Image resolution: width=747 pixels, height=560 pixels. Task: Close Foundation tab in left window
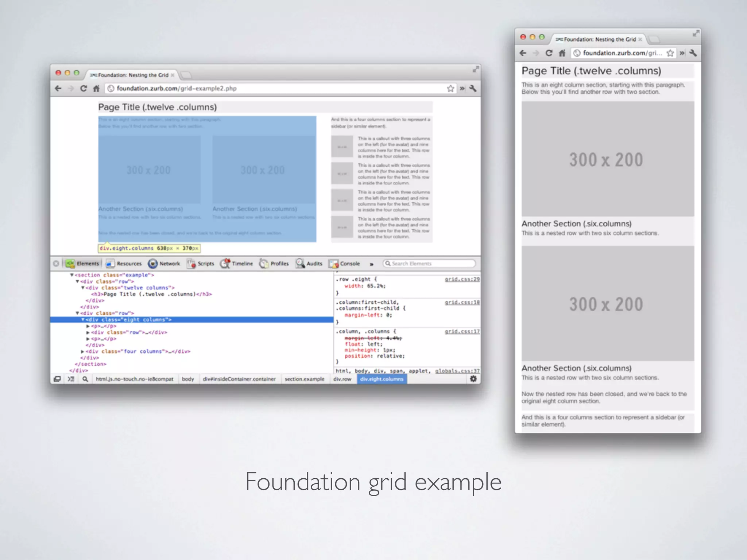click(173, 75)
